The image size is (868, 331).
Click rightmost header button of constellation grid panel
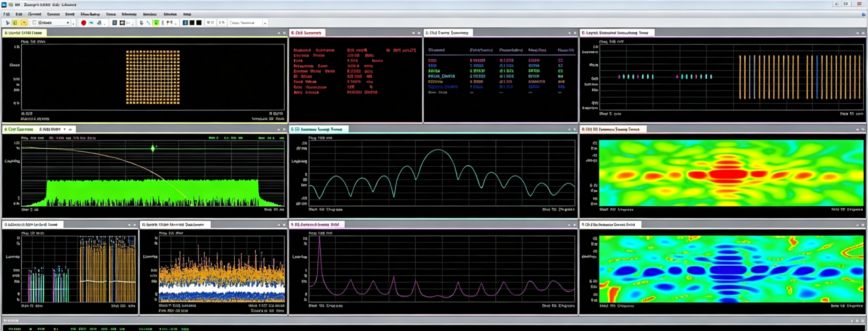pyautogui.click(x=284, y=33)
